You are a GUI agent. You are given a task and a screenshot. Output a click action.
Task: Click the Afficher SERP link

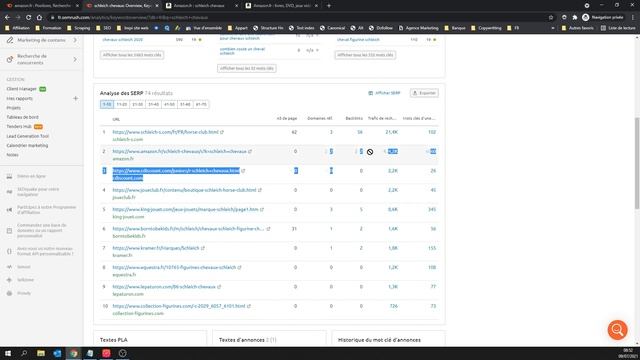click(384, 93)
